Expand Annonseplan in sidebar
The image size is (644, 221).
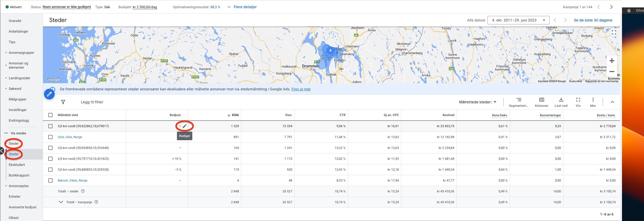click(6, 186)
